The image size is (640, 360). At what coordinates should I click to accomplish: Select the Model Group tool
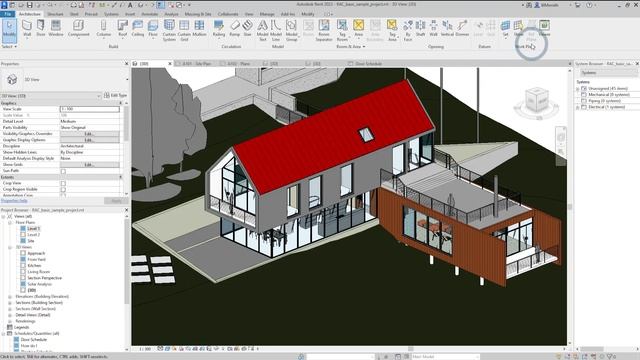tap(291, 31)
